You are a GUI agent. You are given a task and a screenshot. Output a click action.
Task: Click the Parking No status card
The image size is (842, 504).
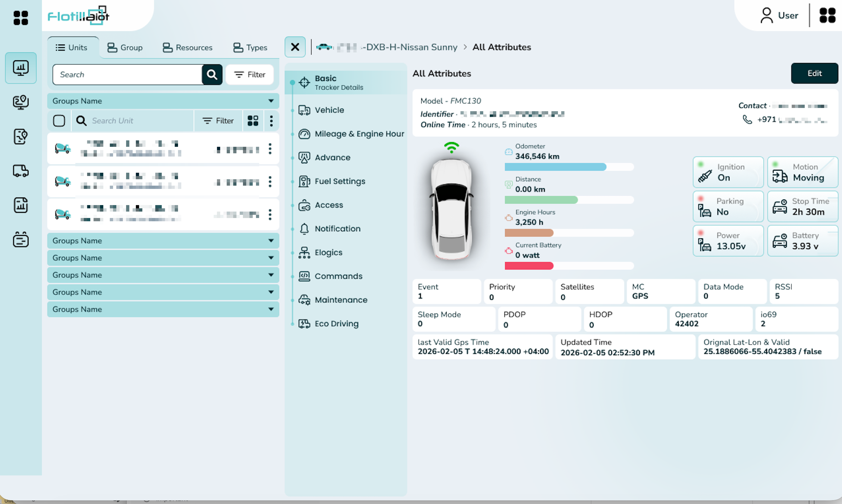(x=728, y=206)
